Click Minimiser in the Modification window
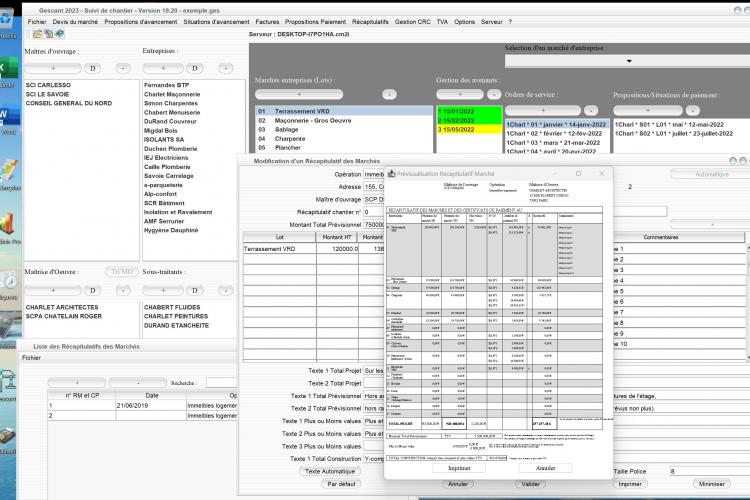 click(x=712, y=484)
